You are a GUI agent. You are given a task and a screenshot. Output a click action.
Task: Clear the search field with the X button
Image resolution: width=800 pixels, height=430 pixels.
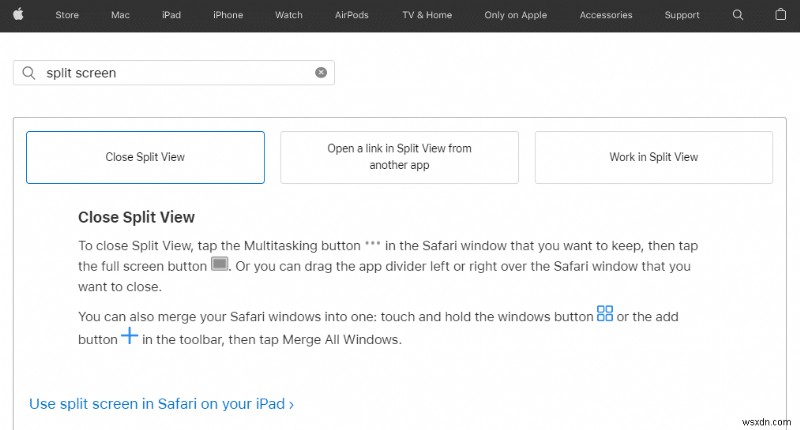321,73
